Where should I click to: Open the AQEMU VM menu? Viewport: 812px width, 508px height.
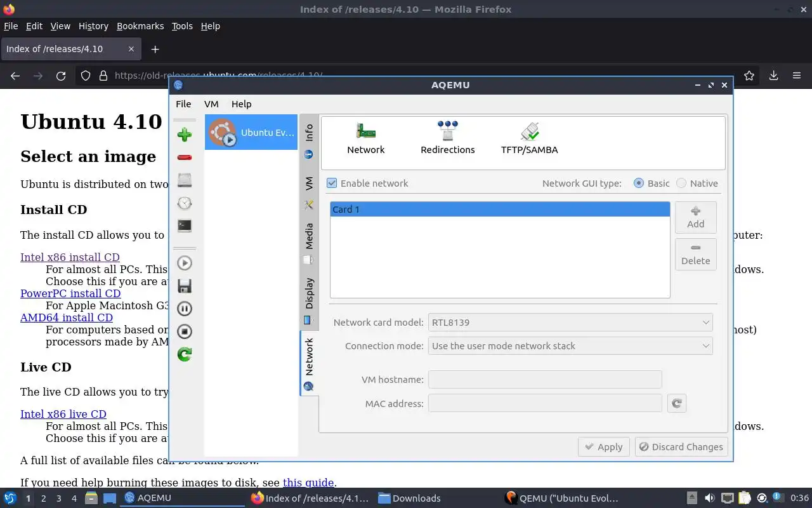(211, 104)
